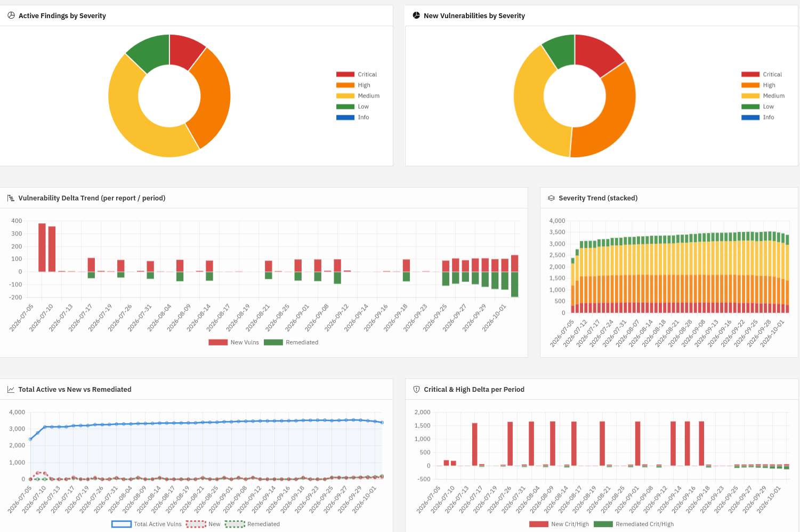Toggle New Vulns legend in Delta Trend chart
Image resolution: width=800 pixels, height=532 pixels.
[233, 342]
